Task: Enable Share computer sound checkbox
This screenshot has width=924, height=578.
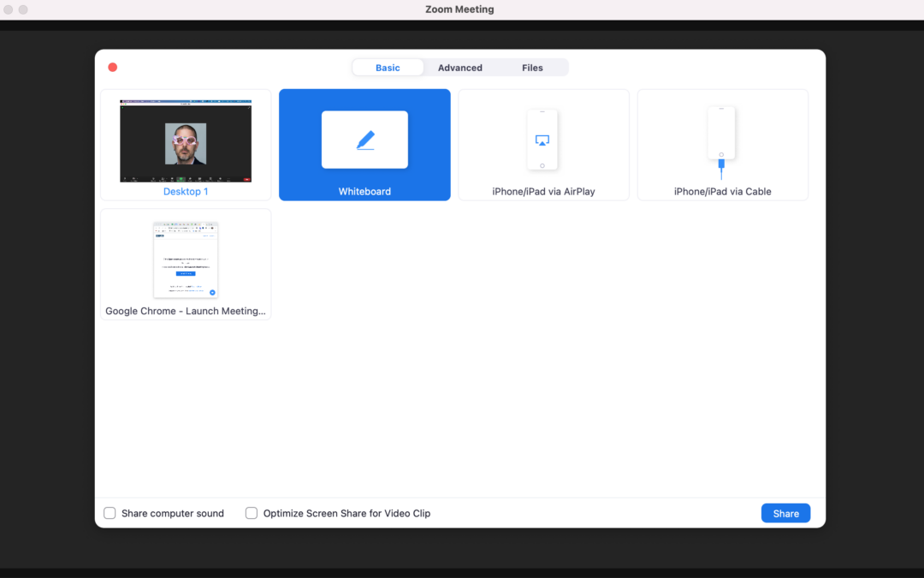Action: pos(110,514)
